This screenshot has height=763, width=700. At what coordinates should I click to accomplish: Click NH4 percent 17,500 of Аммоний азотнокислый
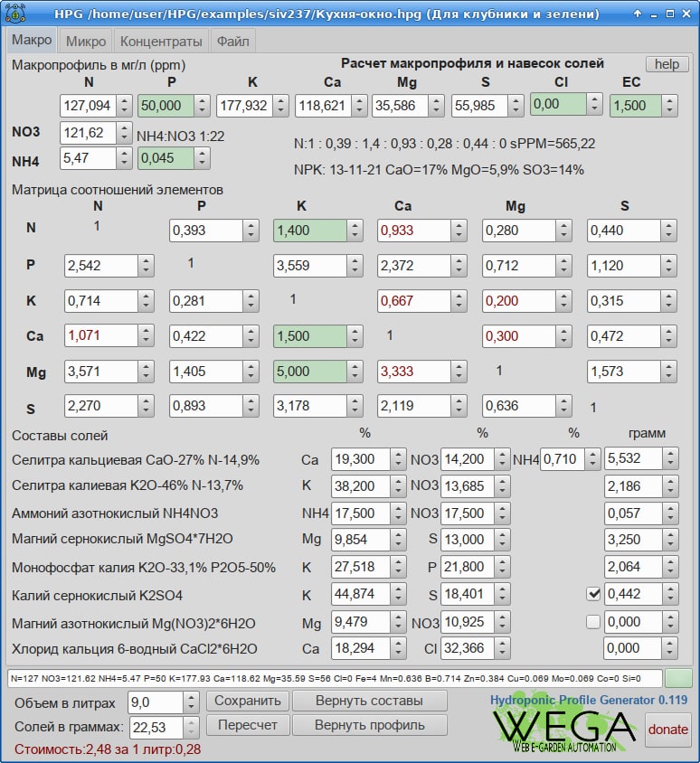361,513
